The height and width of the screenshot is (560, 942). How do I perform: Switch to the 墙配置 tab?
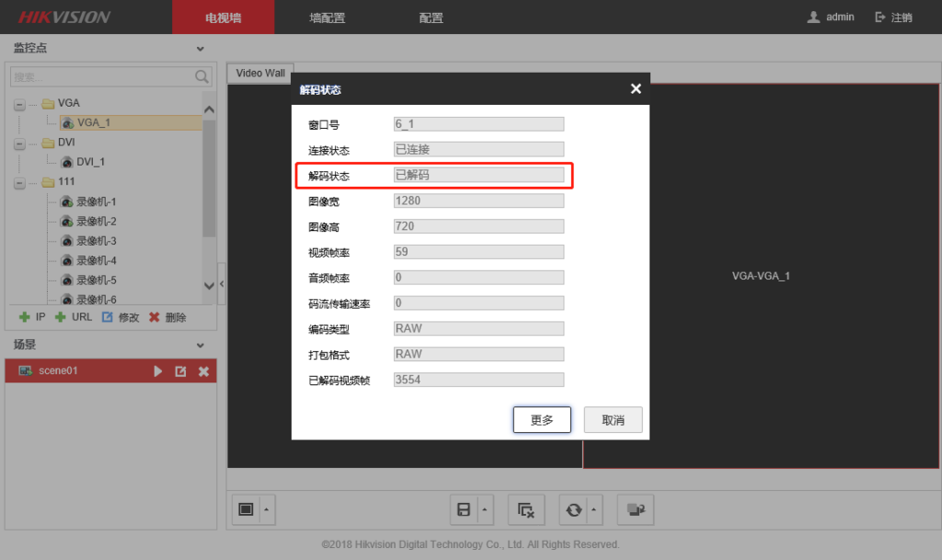tap(327, 17)
